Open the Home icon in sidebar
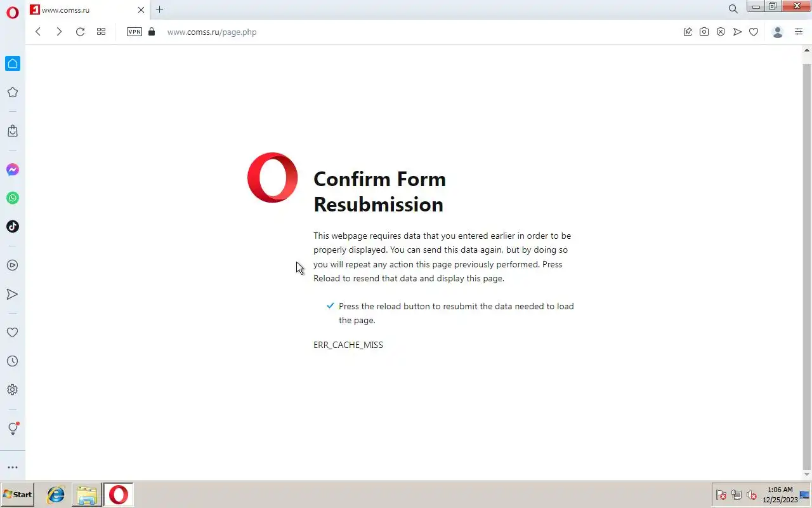Viewport: 812px width, 508px height. (13, 63)
